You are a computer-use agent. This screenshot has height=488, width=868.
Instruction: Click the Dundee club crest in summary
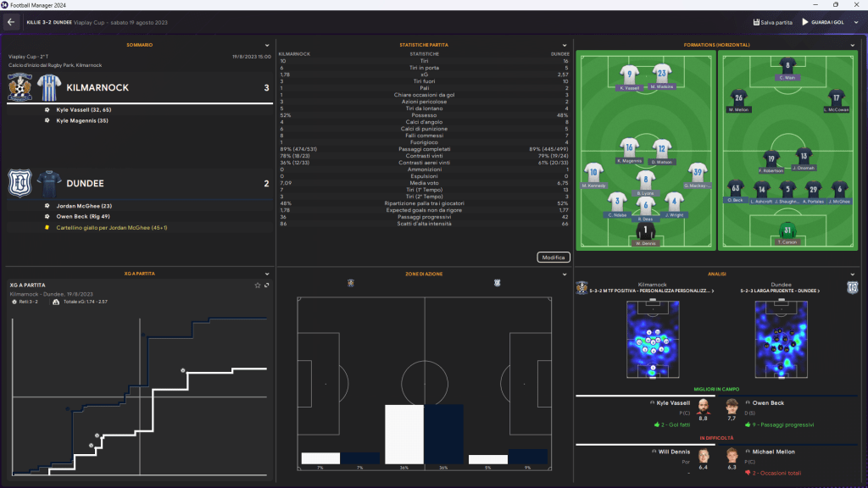coord(19,183)
